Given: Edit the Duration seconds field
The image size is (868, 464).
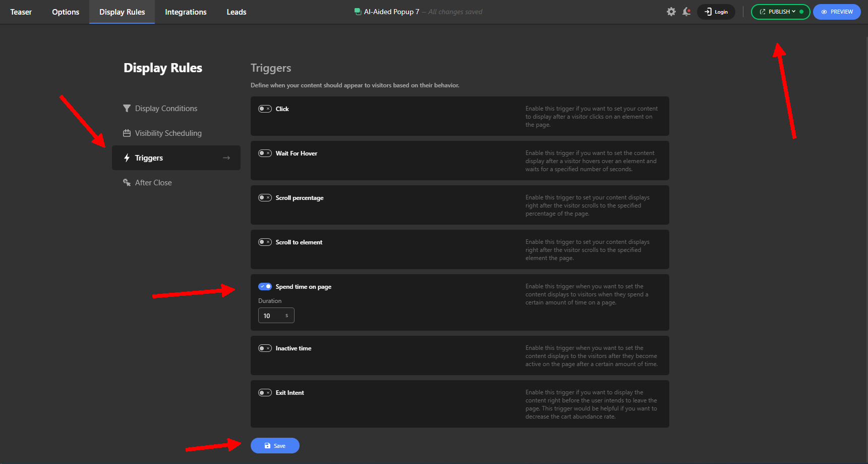Looking at the screenshot, I should tap(276, 316).
